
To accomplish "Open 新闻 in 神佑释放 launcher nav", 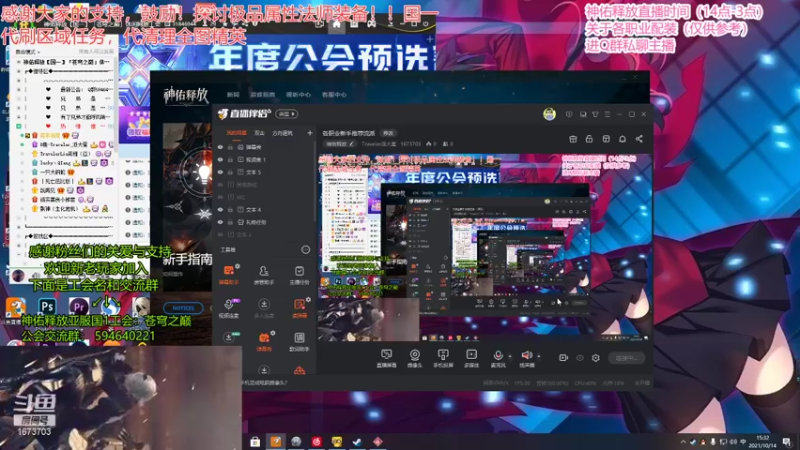I will [233, 95].
